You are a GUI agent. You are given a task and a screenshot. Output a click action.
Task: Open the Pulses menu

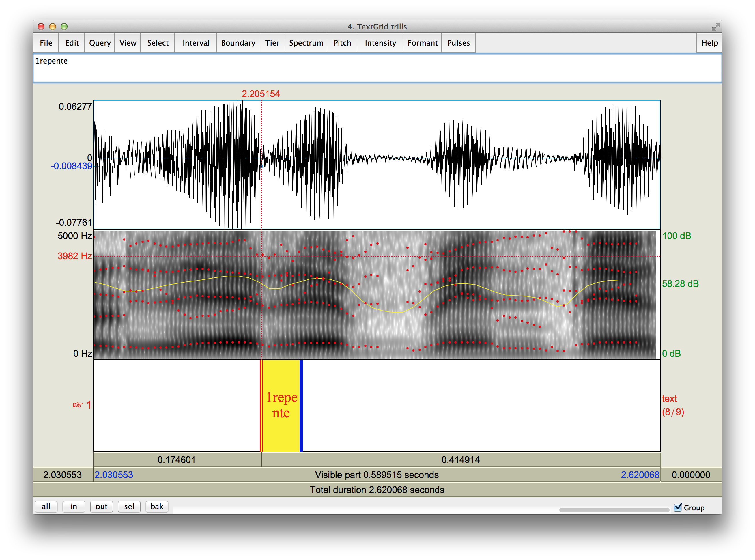pos(458,43)
